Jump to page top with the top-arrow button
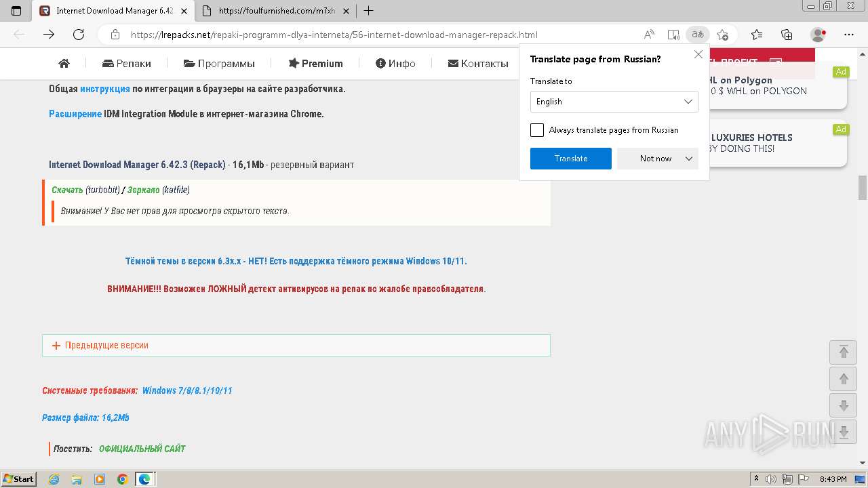Viewport: 868px width, 488px height. (x=844, y=352)
